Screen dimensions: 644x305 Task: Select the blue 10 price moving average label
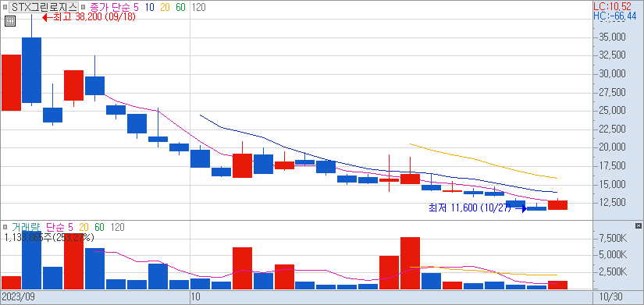coord(150,7)
